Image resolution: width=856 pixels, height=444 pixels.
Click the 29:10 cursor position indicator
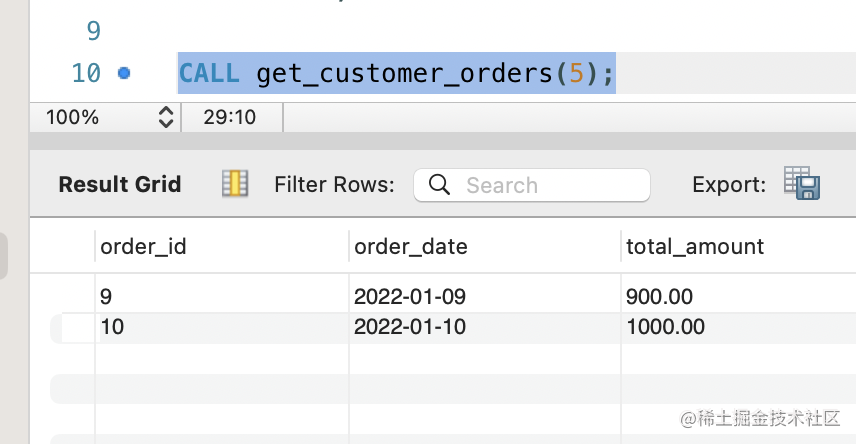click(230, 118)
